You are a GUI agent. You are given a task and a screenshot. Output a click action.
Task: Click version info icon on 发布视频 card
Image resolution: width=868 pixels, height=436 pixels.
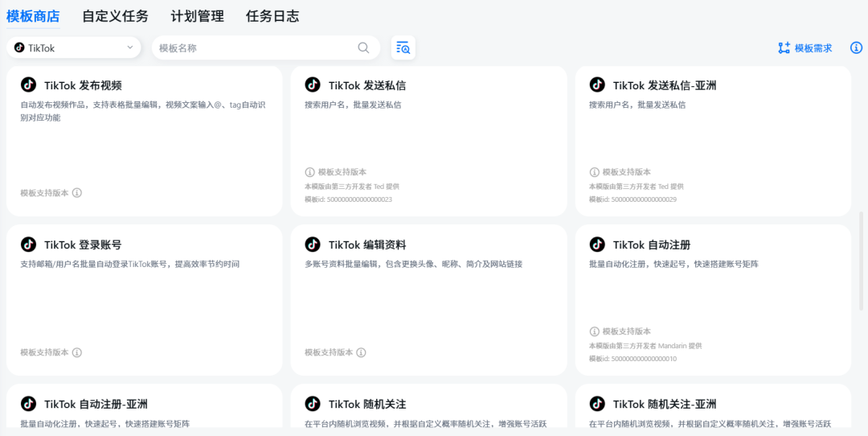point(77,193)
